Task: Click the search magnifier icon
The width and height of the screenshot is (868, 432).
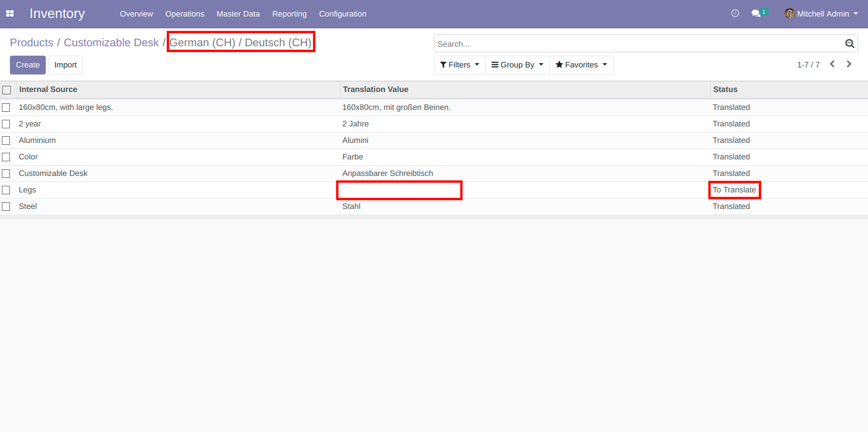Action: [x=850, y=44]
